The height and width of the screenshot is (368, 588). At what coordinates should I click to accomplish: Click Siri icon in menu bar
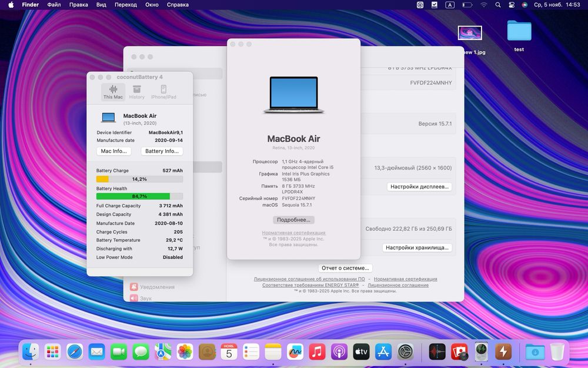click(x=524, y=5)
